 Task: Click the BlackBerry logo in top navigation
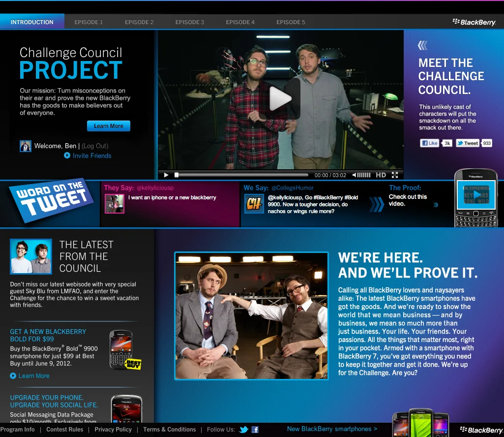coord(474,22)
